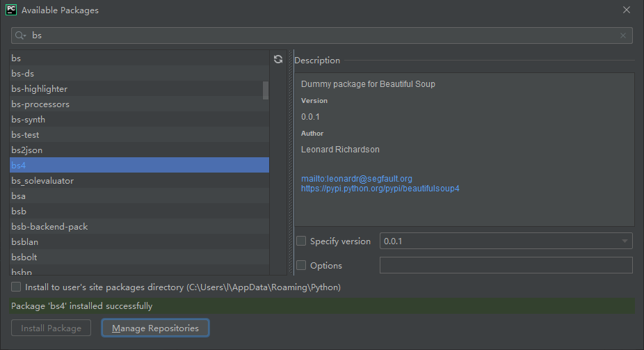Select the bsb-backend-pack package
This screenshot has width=644, height=350.
click(x=139, y=226)
